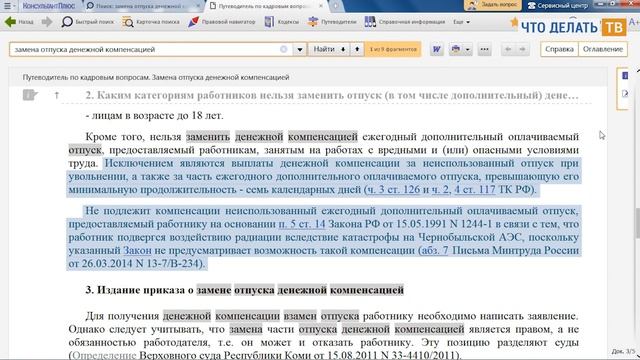Viewport: 640px width, 360px height.
Task: Click the bookmark flag icon near heading
Action: tap(29, 95)
